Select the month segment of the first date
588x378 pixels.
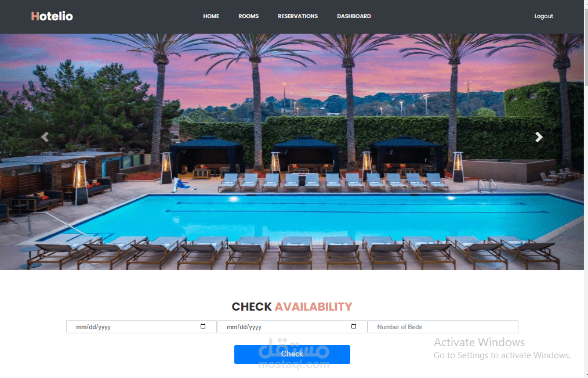coord(81,327)
